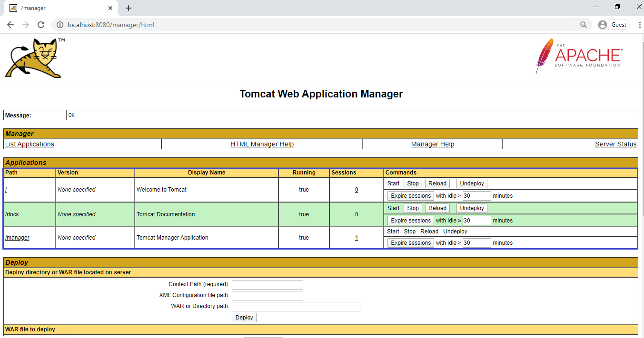The image size is (644, 338).
Task: Stop the Tomcat Documentation application
Action: 413,208
